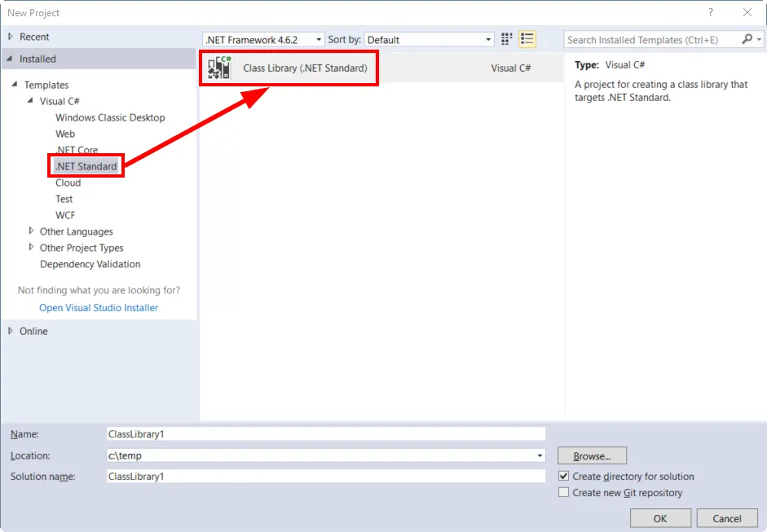Click the Browse... button
The image size is (767, 532).
click(x=592, y=455)
